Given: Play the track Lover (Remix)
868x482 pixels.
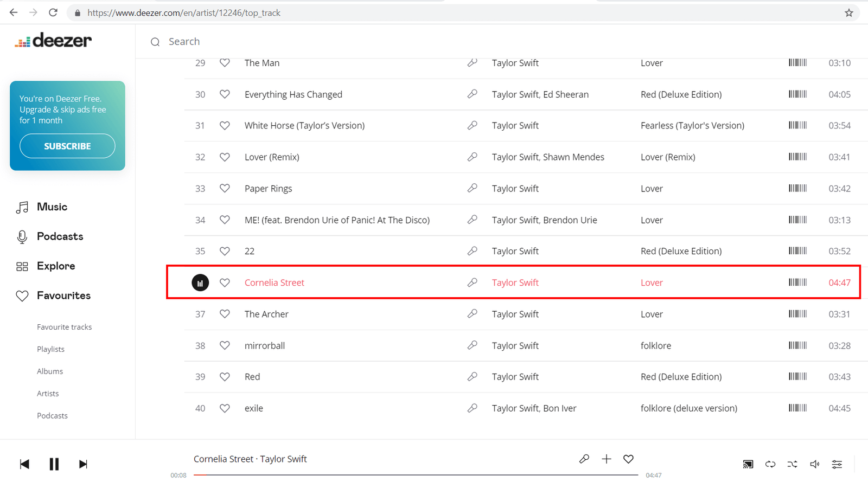Looking at the screenshot, I should [272, 157].
